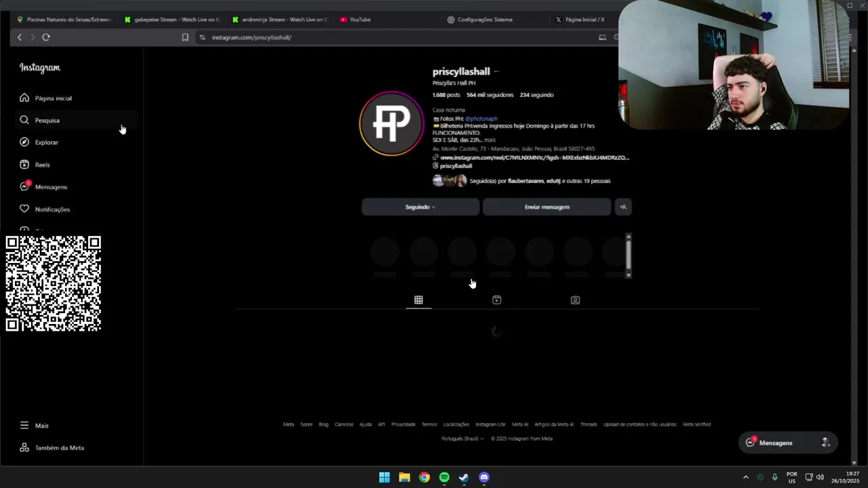Screen dimensions: 868x488
Task: Go to Explorar section
Action: tap(39, 142)
